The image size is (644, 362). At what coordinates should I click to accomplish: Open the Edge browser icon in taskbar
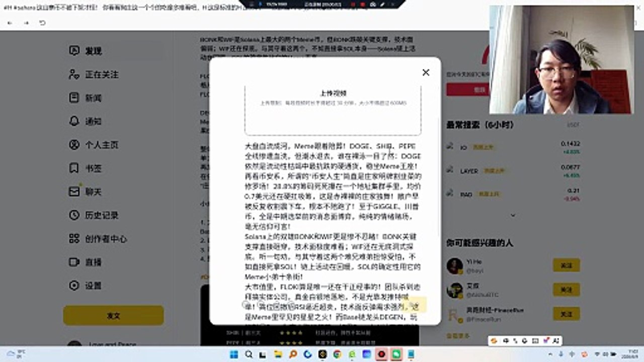coord(352,354)
